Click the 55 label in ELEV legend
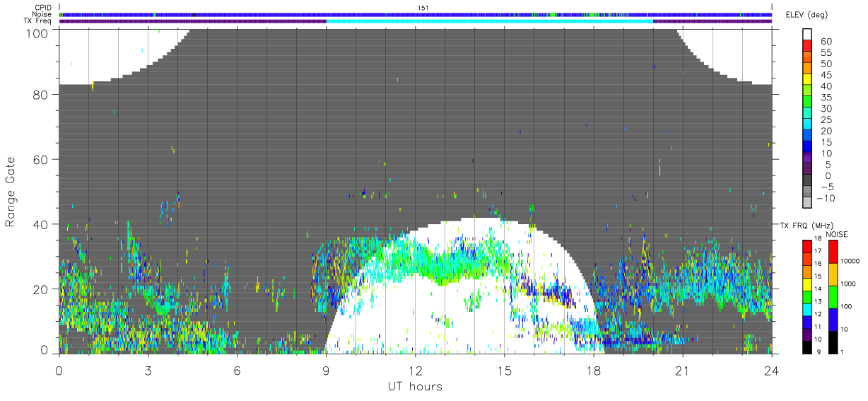The image size is (868, 401). tap(827, 52)
